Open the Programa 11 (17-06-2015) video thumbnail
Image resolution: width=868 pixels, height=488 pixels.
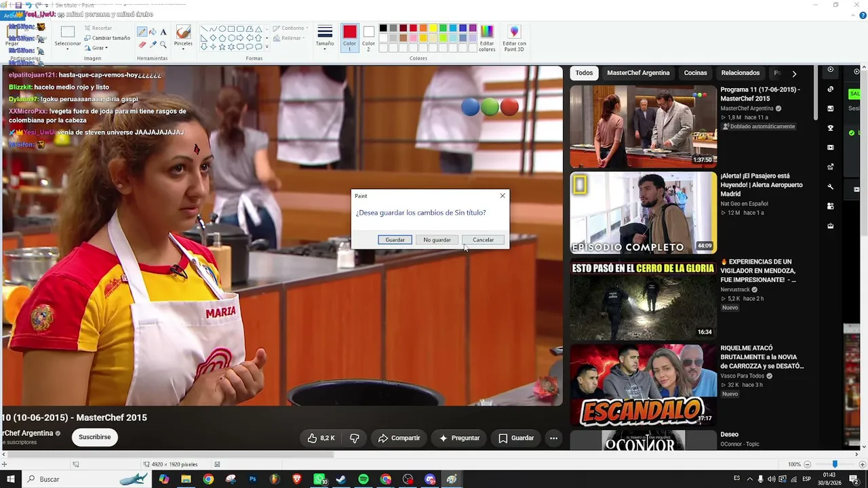(x=644, y=126)
